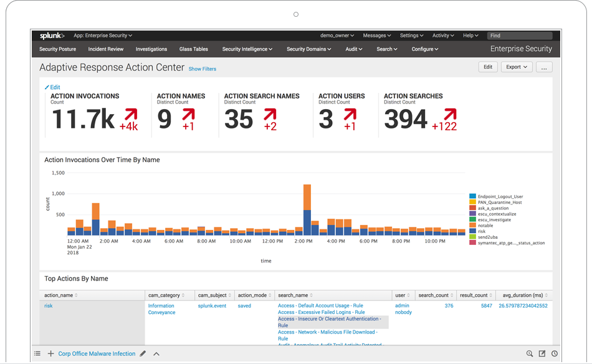592x364 pixels.
Task: Click the admin user link
Action: (402, 305)
